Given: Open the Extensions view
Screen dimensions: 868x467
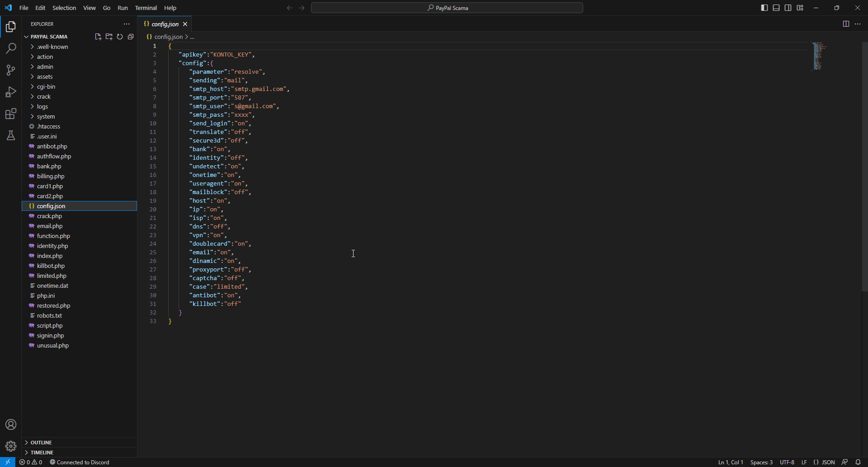Looking at the screenshot, I should click(x=11, y=114).
